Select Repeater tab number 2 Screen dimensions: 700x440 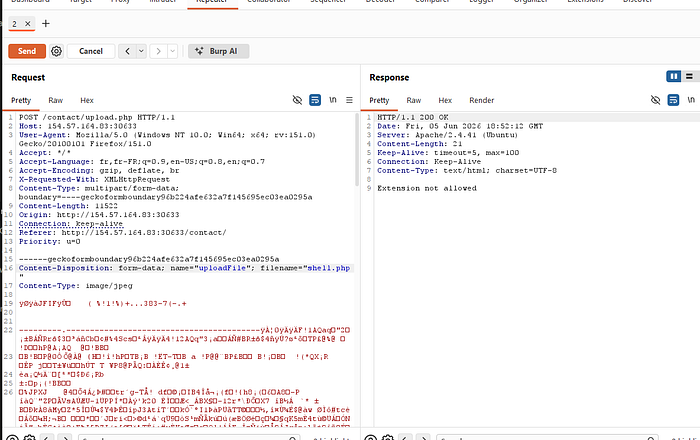pos(15,24)
